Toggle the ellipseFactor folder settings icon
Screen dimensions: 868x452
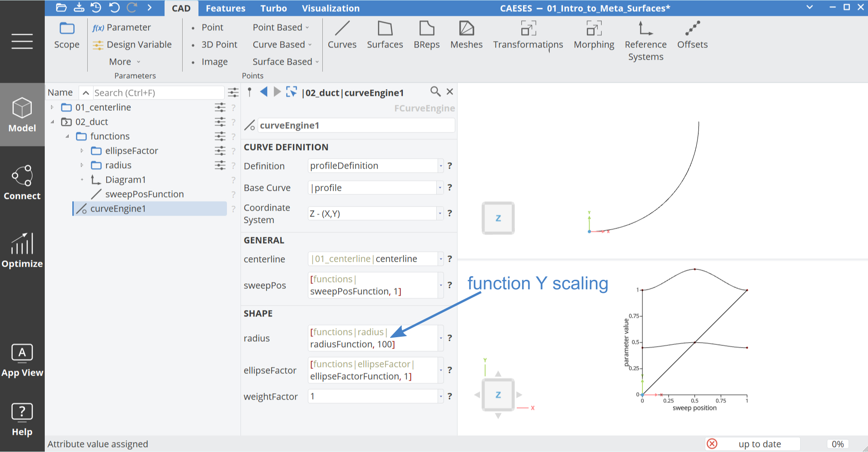click(x=220, y=151)
